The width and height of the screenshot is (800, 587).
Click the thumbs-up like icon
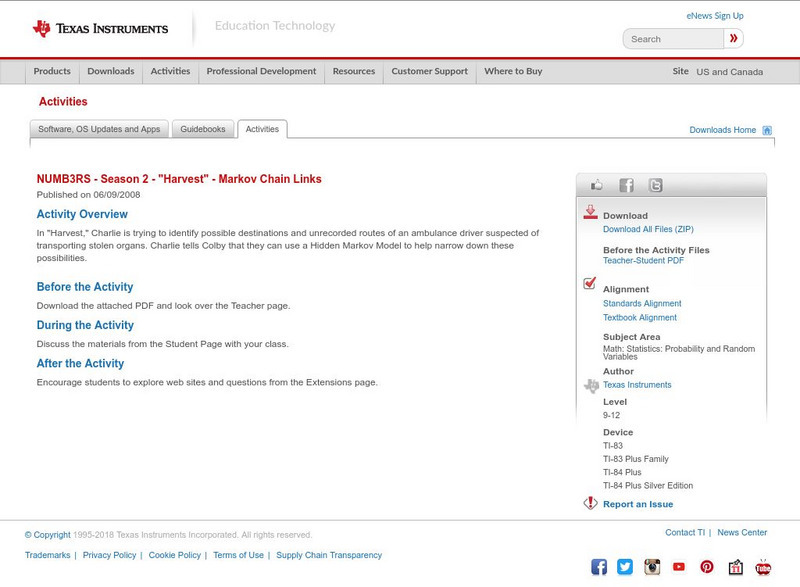597,185
